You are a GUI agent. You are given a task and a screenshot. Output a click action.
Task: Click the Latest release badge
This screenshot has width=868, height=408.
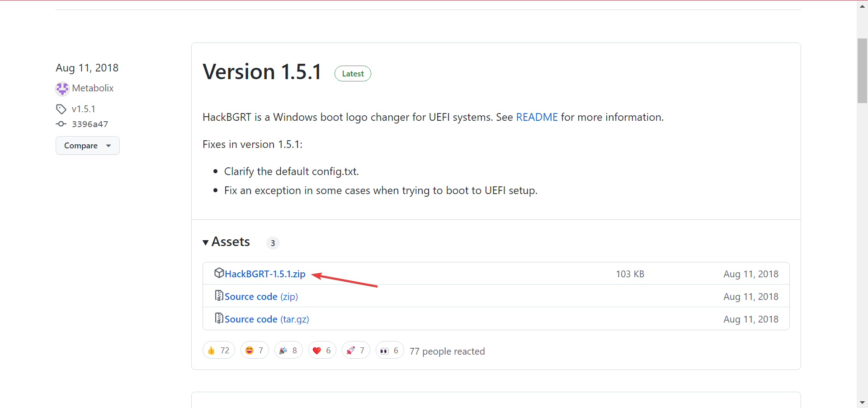(x=353, y=73)
